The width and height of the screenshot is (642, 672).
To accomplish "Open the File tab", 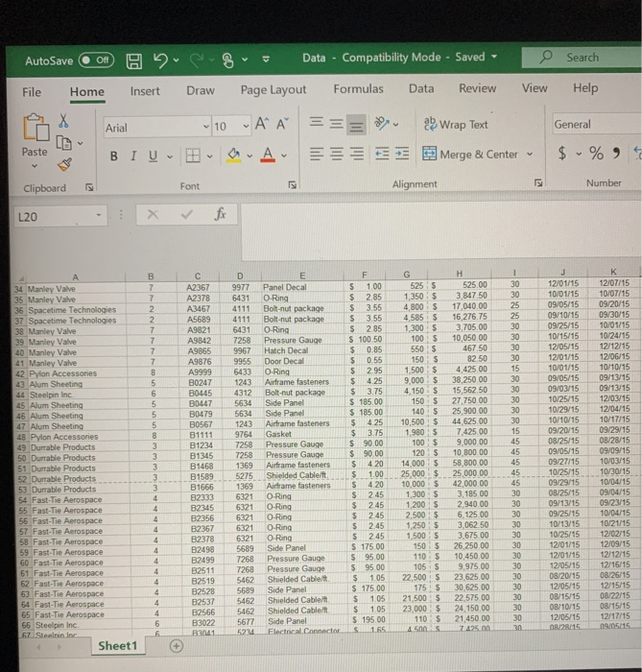I will pyautogui.click(x=32, y=92).
